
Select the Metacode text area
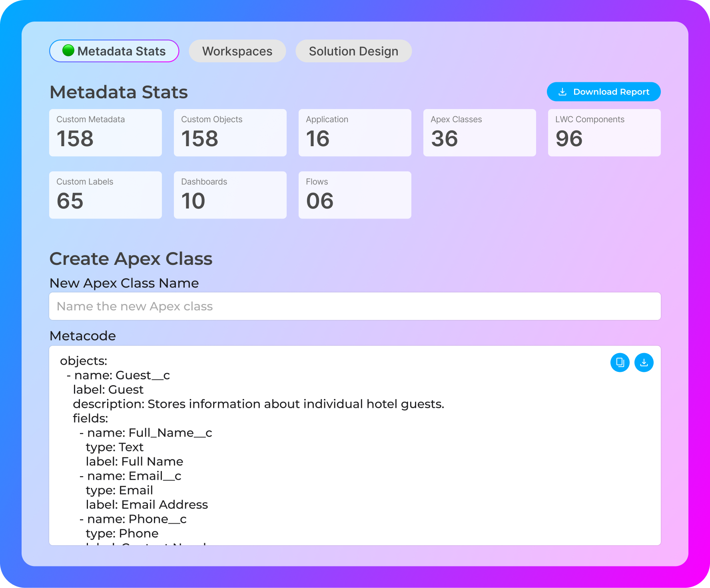355,447
